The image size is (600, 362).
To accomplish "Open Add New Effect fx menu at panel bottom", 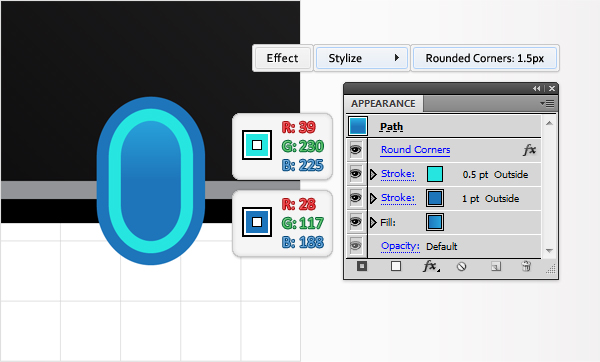I will pyautogui.click(x=431, y=266).
